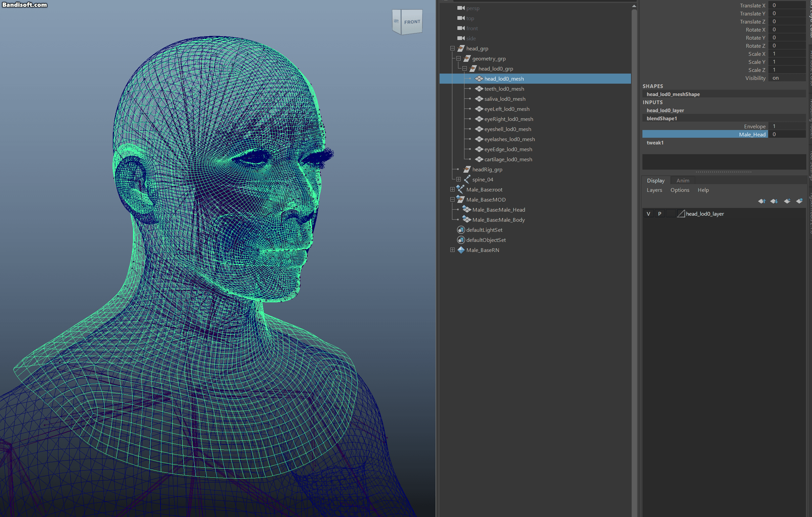
Task: Collapse the Male_Base:MOD group
Action: [453, 200]
